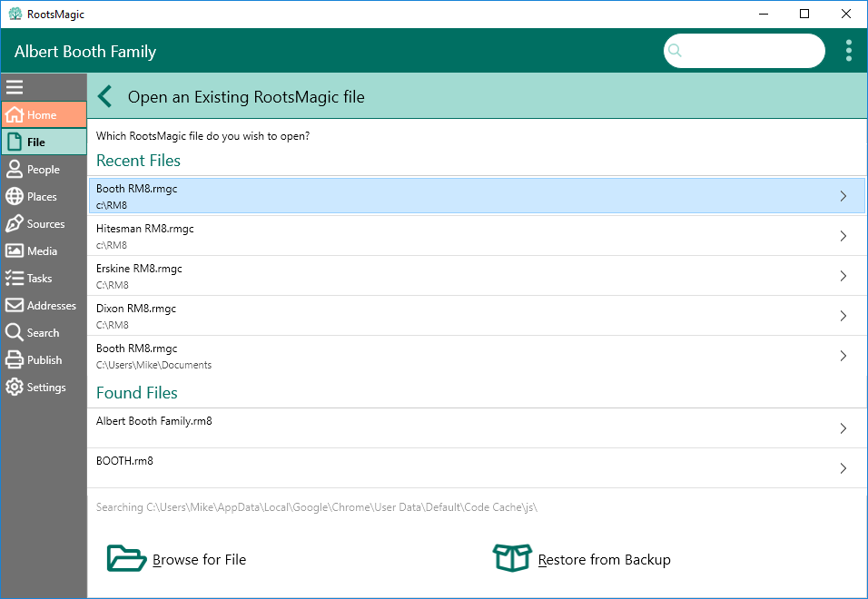
Task: Open the Sources view label
Action: (x=46, y=224)
